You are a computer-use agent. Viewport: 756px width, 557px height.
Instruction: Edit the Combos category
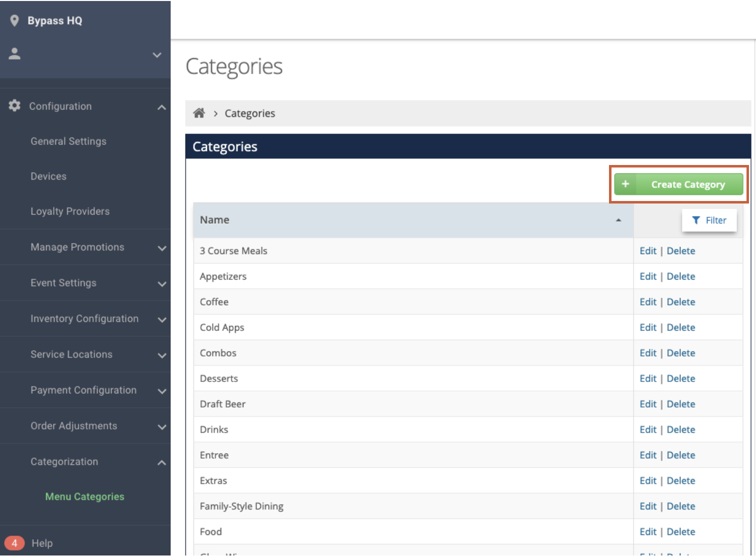point(648,352)
